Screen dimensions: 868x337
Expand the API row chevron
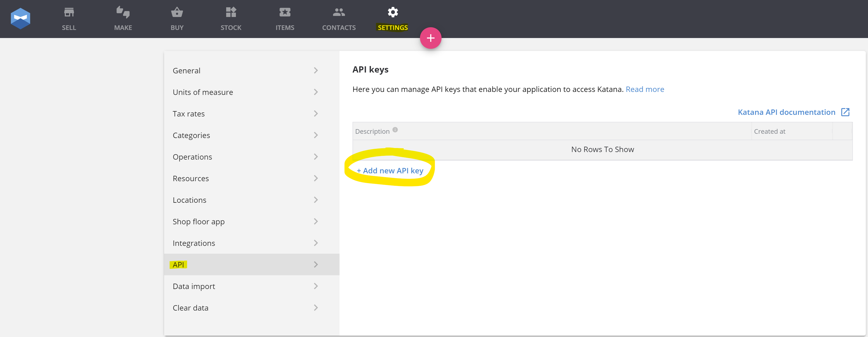pos(316,264)
